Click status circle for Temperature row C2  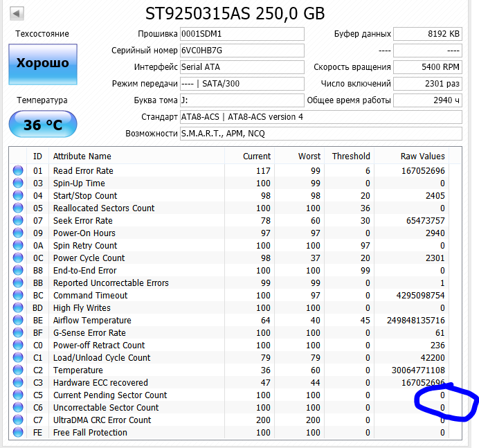click(18, 370)
